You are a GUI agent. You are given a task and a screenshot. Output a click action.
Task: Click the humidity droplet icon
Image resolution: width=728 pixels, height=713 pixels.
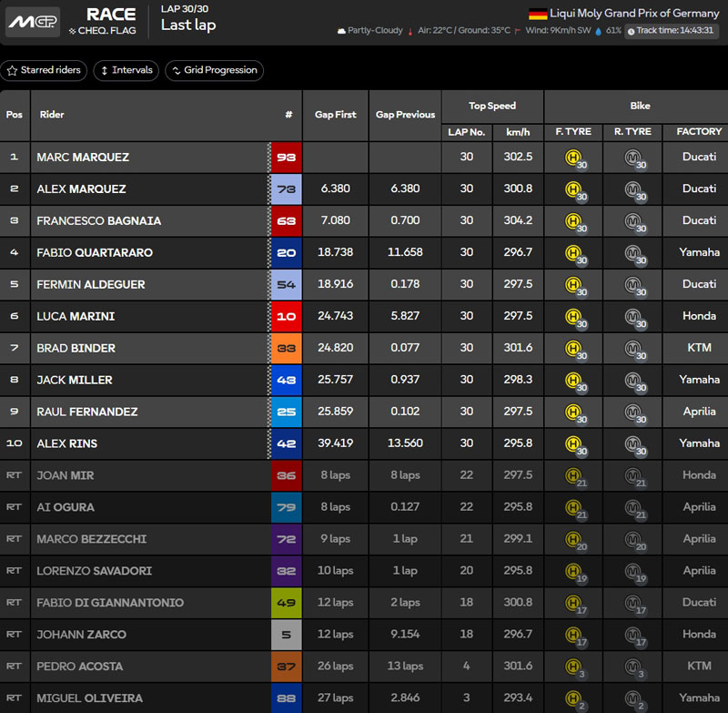(596, 31)
